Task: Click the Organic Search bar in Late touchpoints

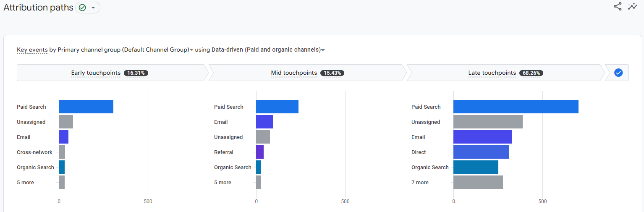Action: click(476, 167)
